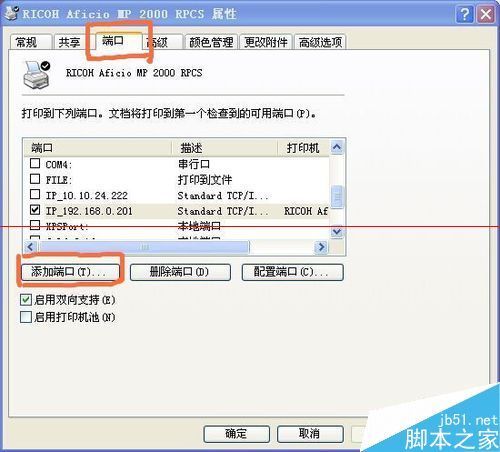Check the COM4: port checkbox
The image size is (500, 452).
[x=35, y=163]
